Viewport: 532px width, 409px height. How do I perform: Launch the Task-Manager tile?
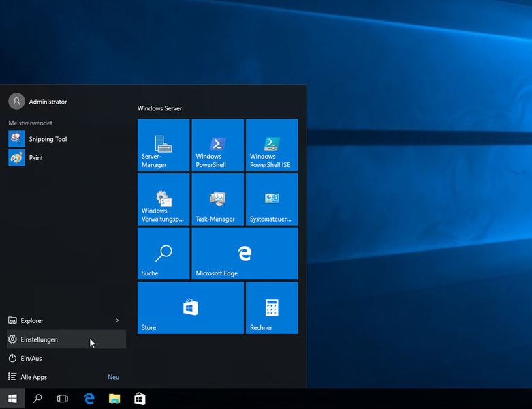[x=218, y=199]
